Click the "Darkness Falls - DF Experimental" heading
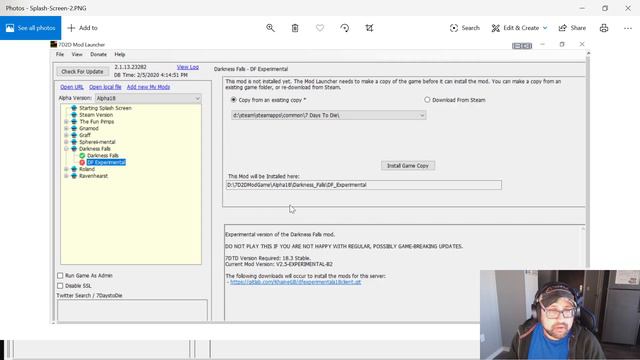This screenshot has height=360, width=640. pos(251,69)
